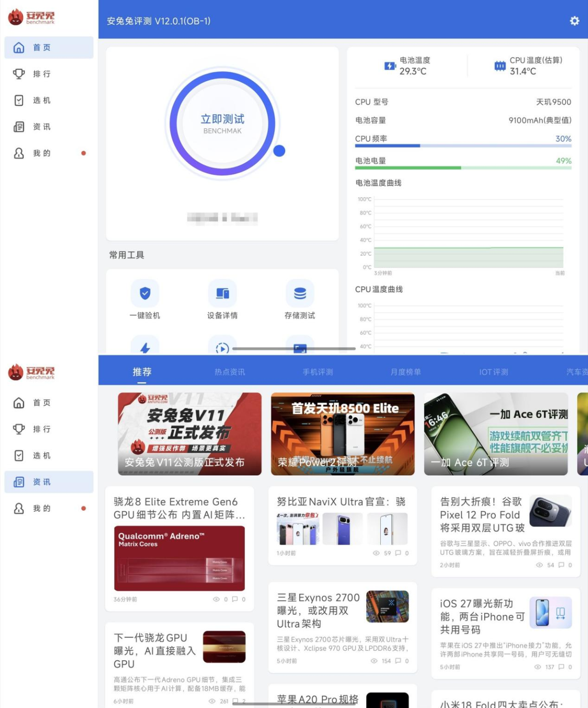Click highlighted 资讯 news icon, lower sidebar

point(19,482)
